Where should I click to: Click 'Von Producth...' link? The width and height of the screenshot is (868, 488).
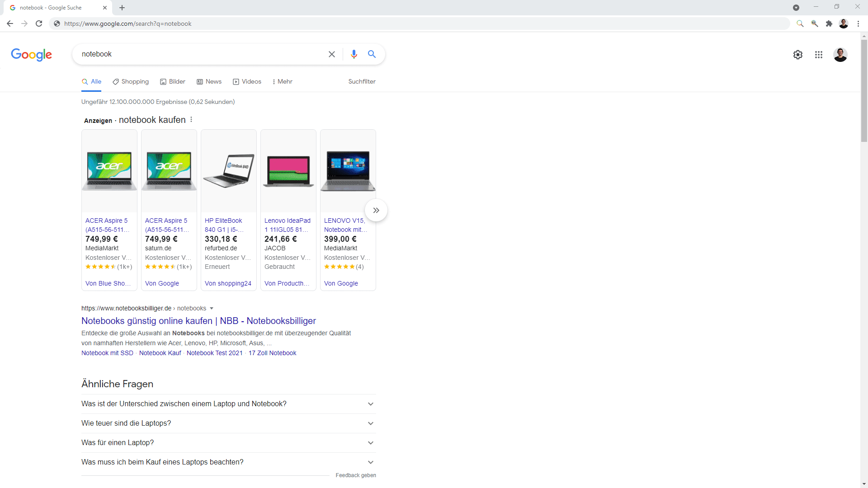tap(287, 283)
